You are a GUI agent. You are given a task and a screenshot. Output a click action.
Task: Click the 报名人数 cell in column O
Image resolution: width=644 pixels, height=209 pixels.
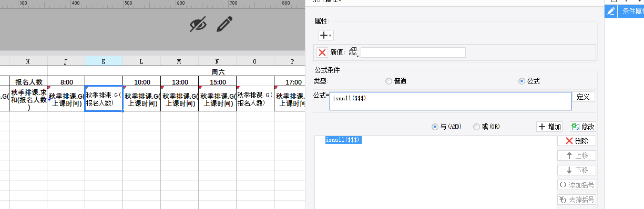pyautogui.click(x=255, y=99)
